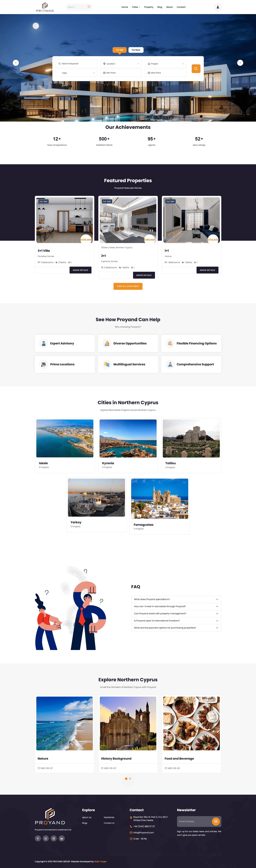Open Blog in the navbar
Image resolution: width=256 pixels, height=868 pixels.
click(160, 7)
